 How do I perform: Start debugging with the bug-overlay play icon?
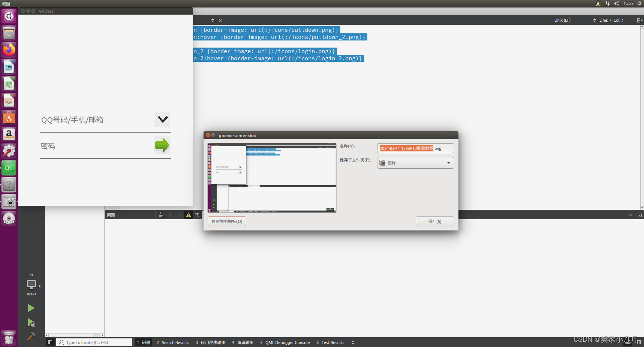31,323
